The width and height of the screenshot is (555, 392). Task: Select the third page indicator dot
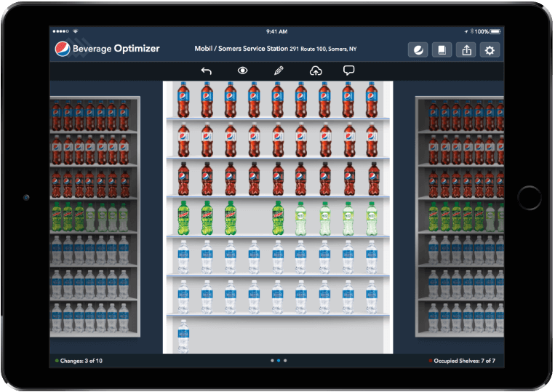285,360
